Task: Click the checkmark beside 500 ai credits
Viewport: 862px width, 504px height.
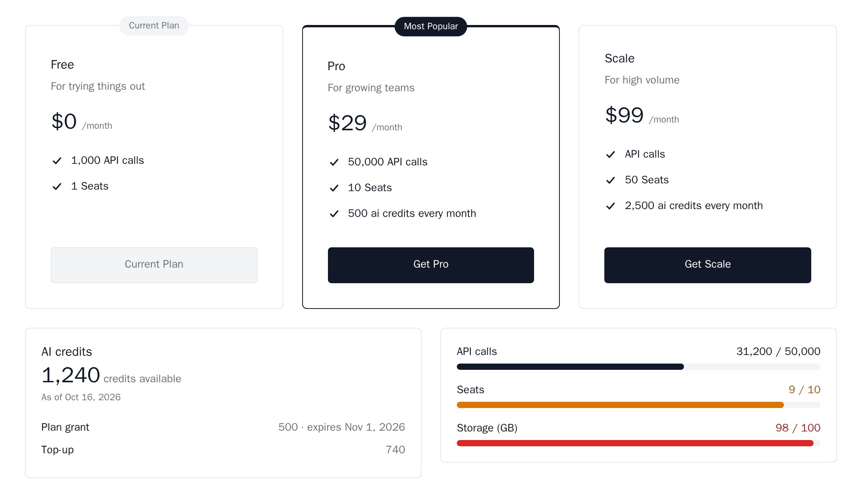Action: pos(334,214)
